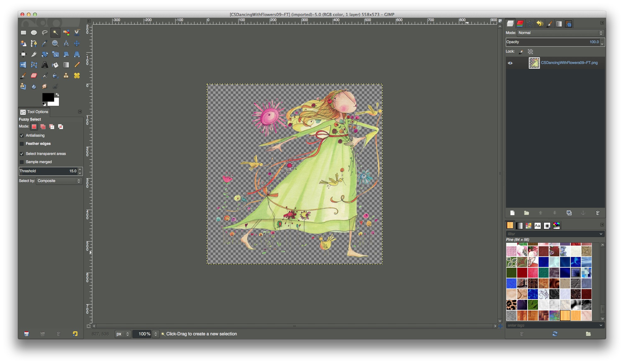Viewport: 624px width, 364px height.
Task: Toggle the Antialiasing checkbox
Action: click(22, 135)
